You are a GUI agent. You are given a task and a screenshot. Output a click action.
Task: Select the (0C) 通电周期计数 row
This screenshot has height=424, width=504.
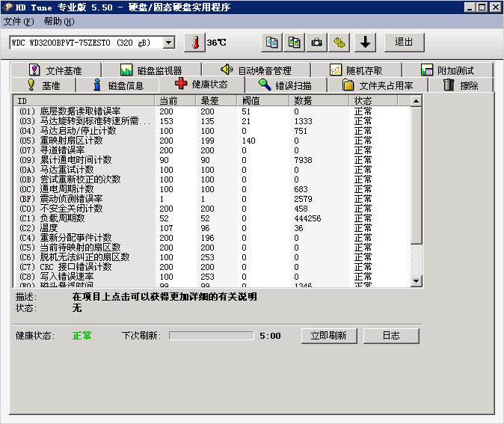(213, 189)
